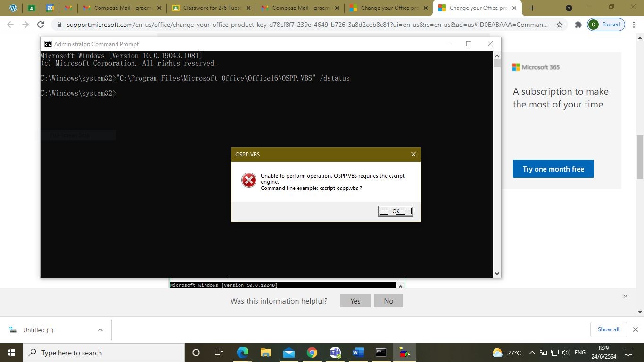Screen dimensions: 644x362
Task: Change ENG input language
Action: [580, 353]
